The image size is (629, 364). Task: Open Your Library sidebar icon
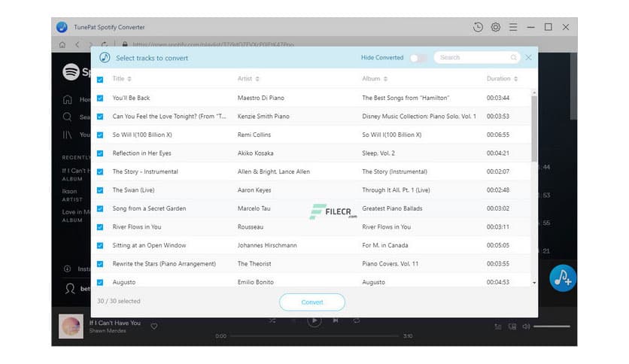[x=68, y=135]
